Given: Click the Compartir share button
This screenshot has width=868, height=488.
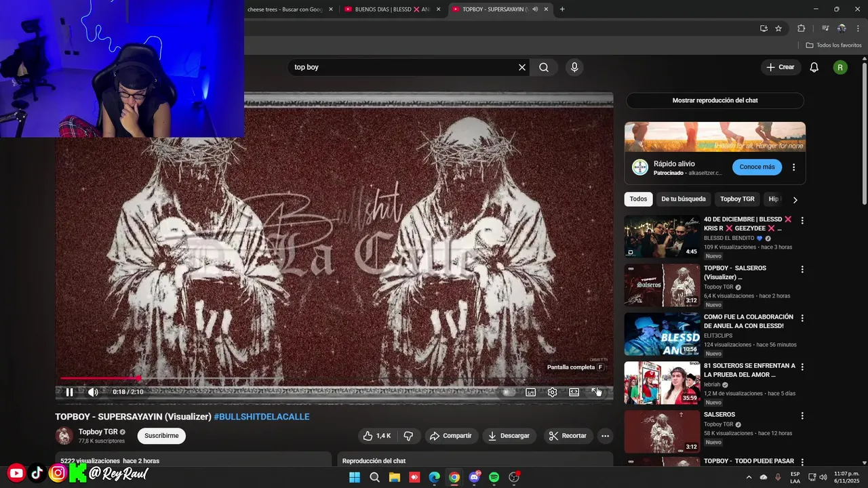Looking at the screenshot, I should pos(452,436).
